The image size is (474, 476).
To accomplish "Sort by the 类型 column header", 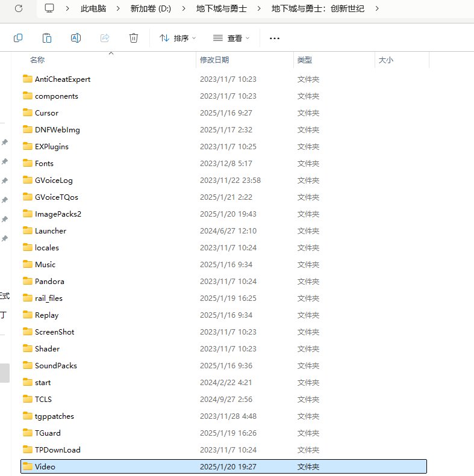I will [304, 60].
